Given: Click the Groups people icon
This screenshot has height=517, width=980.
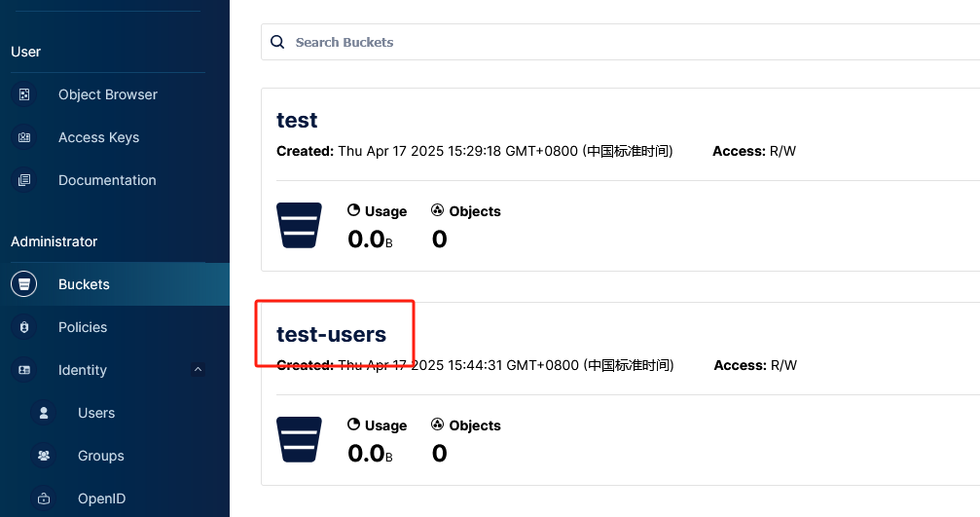Looking at the screenshot, I should pos(44,456).
